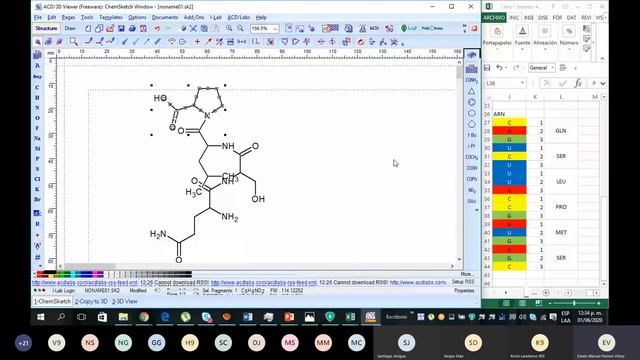Image resolution: width=640 pixels, height=360 pixels.
Task: Open the ARCHIVO tab in Excel
Action: pos(494,18)
